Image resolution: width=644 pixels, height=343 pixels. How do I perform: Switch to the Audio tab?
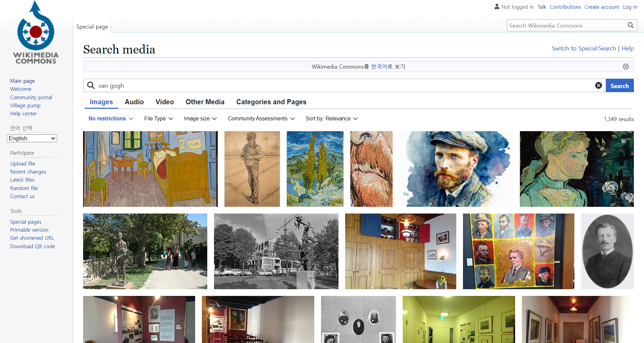pos(134,102)
